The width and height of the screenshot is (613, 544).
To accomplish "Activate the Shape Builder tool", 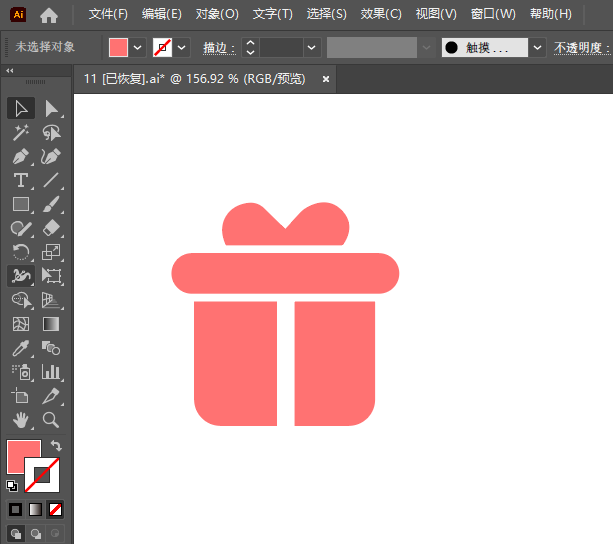I will (x=21, y=300).
